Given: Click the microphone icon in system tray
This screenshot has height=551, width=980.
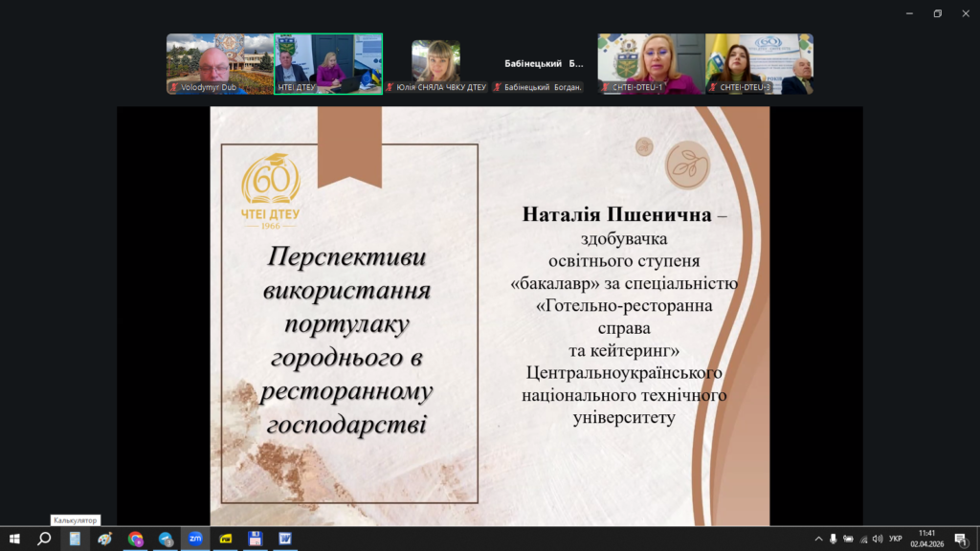Looking at the screenshot, I should click(833, 539).
